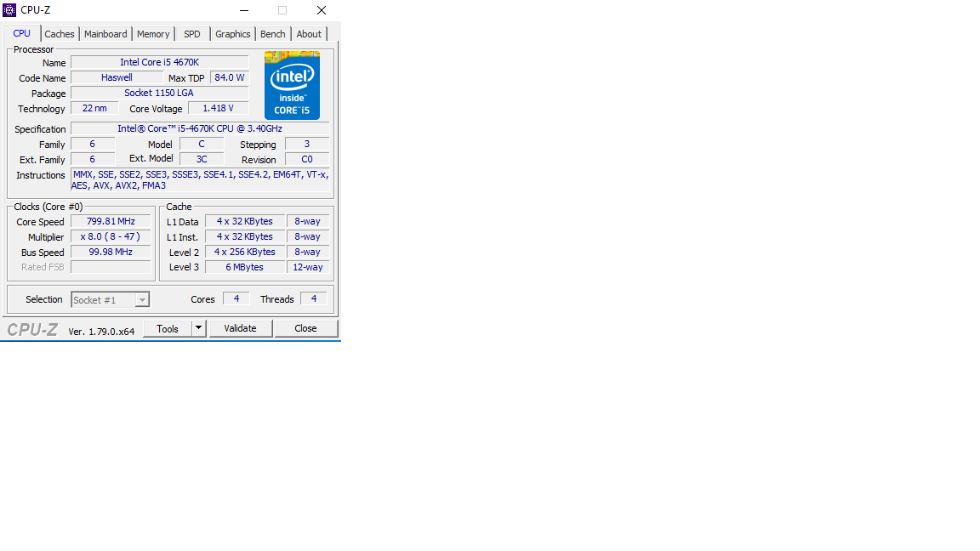Click the Cores count value '4'
The width and height of the screenshot is (980, 551).
tap(236, 298)
